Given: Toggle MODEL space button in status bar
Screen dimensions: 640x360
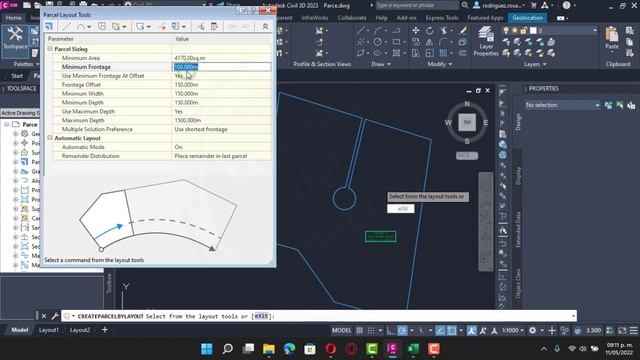Looking at the screenshot, I should (341, 330).
